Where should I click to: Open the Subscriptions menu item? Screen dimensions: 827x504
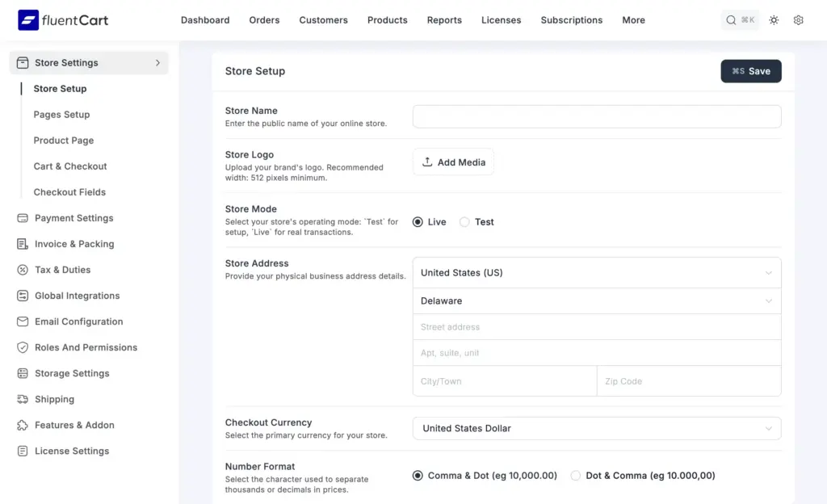[x=571, y=20]
